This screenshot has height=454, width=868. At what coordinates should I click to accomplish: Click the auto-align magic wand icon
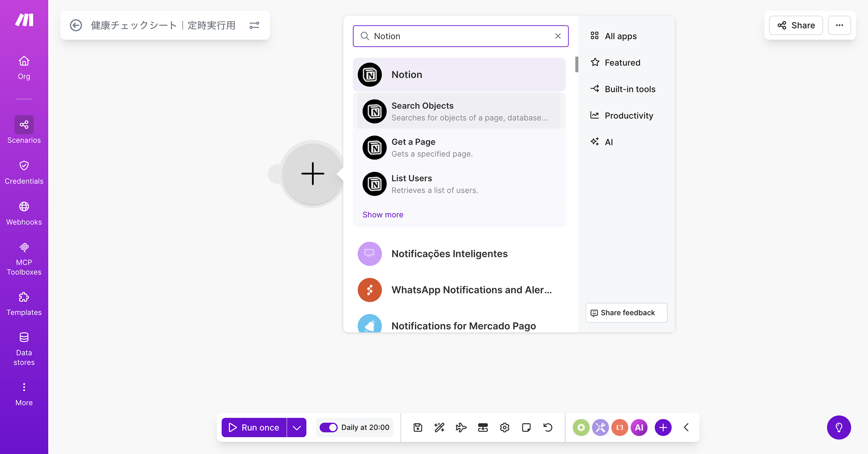(x=439, y=428)
